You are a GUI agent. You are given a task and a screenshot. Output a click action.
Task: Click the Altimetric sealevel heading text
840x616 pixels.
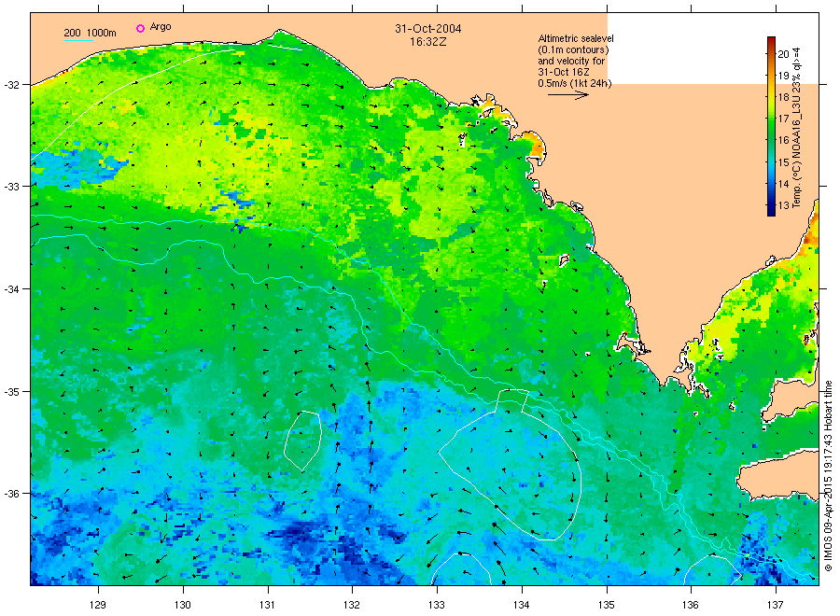point(576,38)
